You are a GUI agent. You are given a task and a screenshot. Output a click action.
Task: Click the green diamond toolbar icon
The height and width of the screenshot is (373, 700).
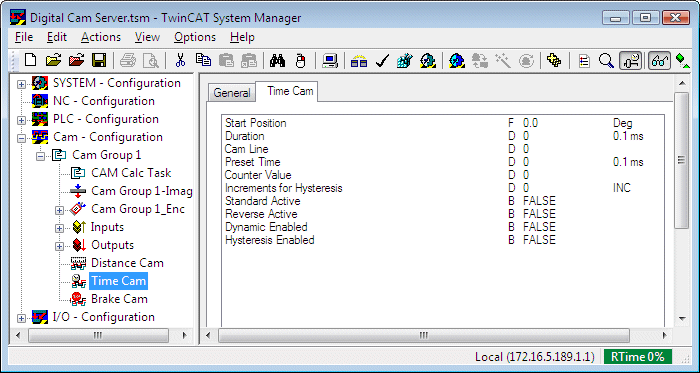click(x=682, y=60)
